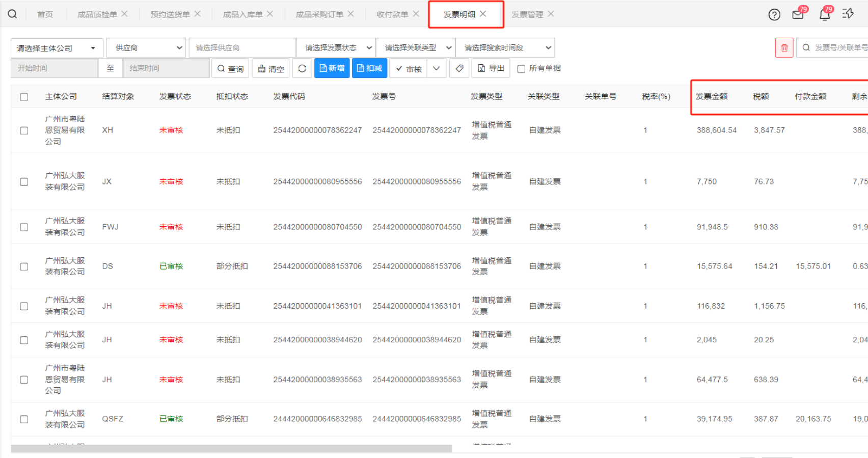The image size is (868, 458).
Task: Expand the 请选择主体公司 dropdown
Action: [57, 48]
